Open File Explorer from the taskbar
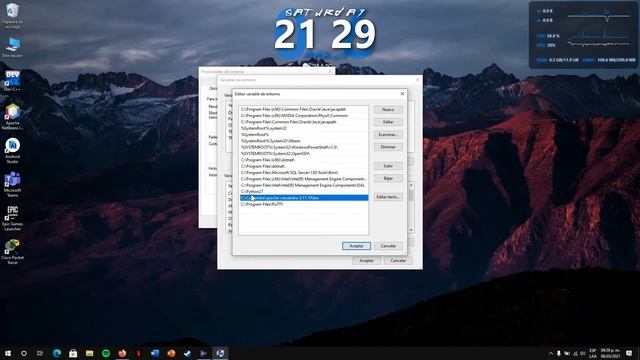Viewport: 640px width, 360px height. (89, 353)
